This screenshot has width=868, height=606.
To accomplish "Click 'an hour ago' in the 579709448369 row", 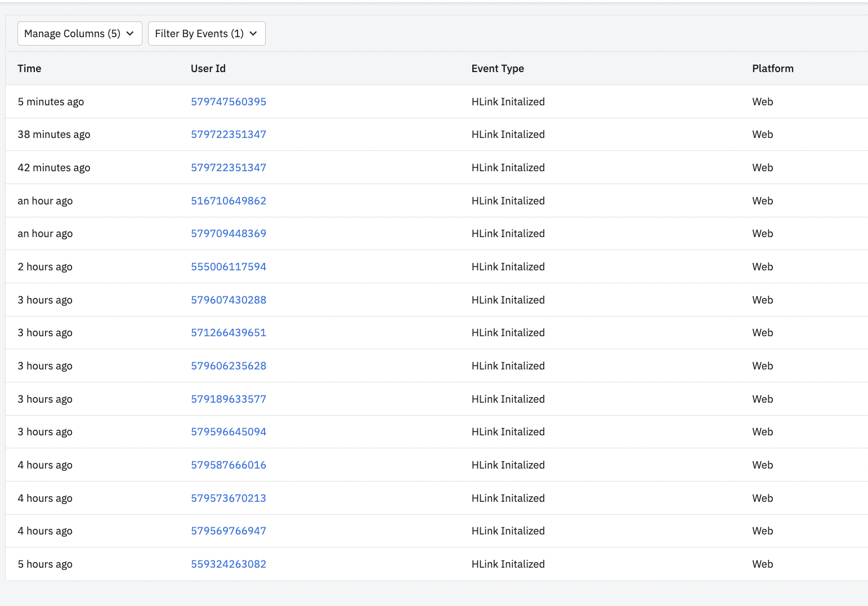I will 45,233.
